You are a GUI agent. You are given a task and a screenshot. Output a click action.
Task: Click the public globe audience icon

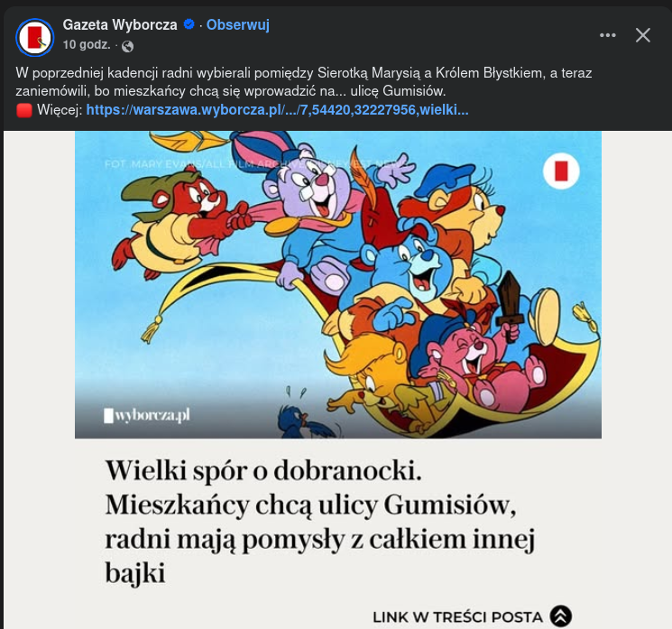[x=127, y=46]
